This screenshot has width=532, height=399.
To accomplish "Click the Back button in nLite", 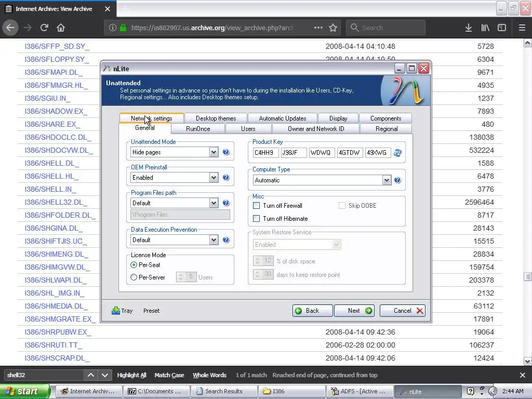I will 312,311.
